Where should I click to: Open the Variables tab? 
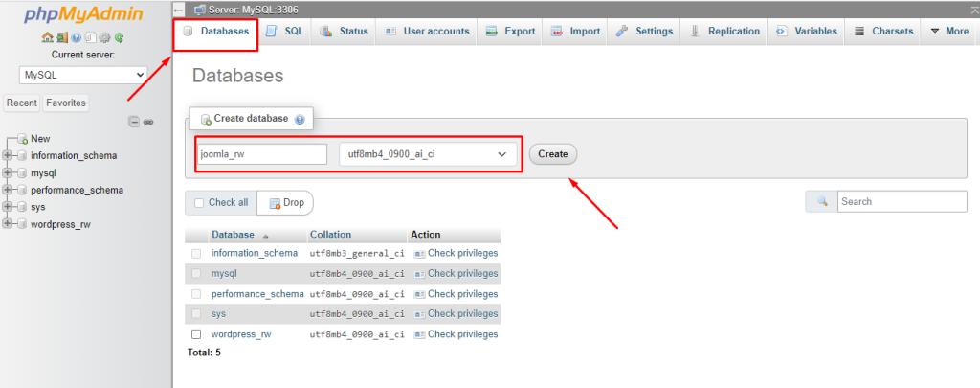(x=806, y=32)
